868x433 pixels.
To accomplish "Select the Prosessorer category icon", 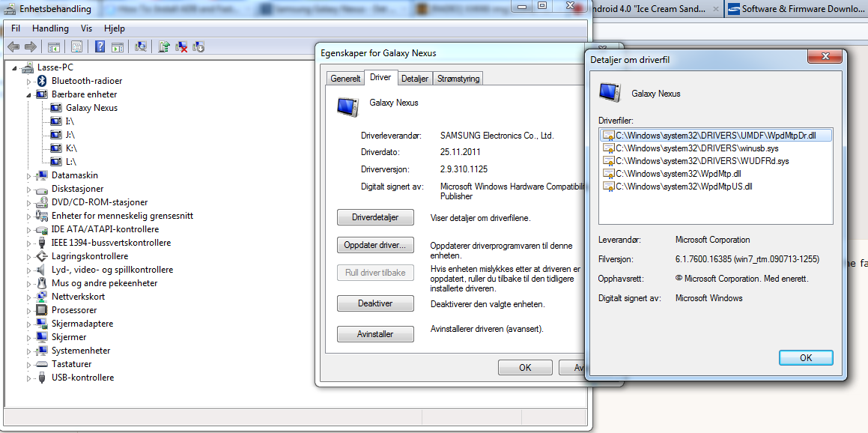I will pyautogui.click(x=41, y=310).
